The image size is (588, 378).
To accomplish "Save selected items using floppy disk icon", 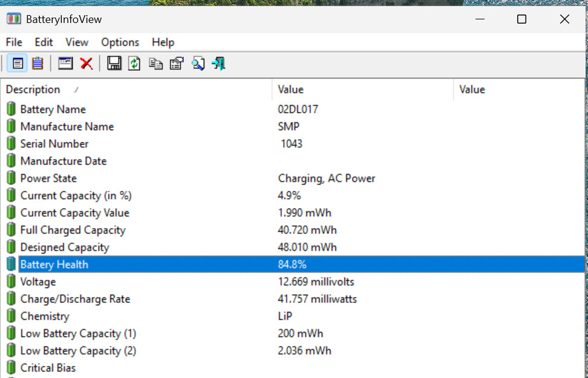I will coord(114,63).
